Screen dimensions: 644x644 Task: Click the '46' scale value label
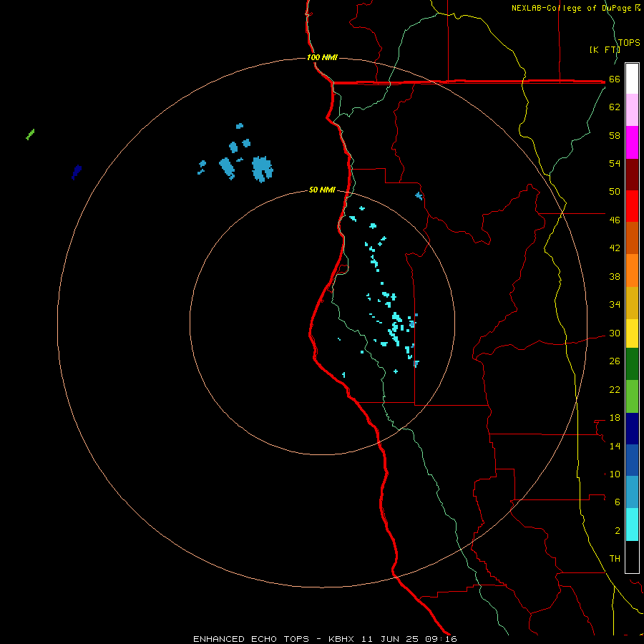point(615,220)
